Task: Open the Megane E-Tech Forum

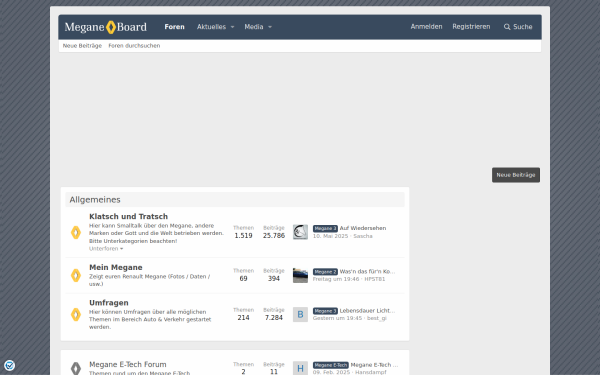Action: [x=128, y=364]
